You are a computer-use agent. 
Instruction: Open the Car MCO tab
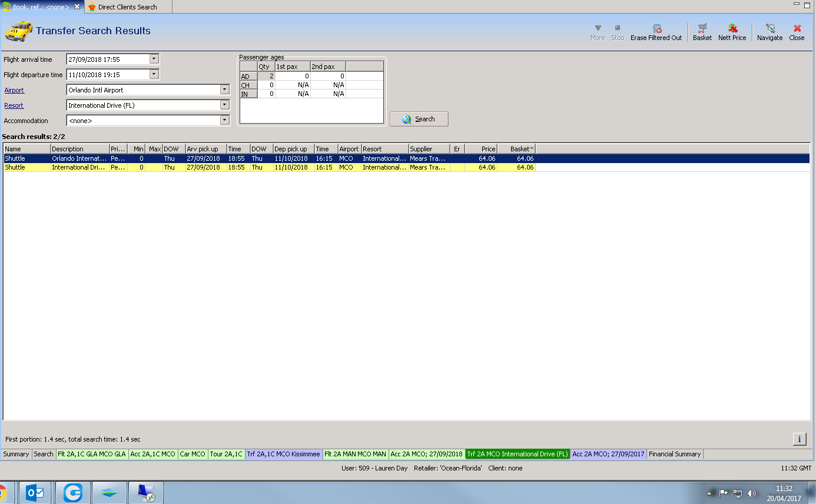coord(193,454)
